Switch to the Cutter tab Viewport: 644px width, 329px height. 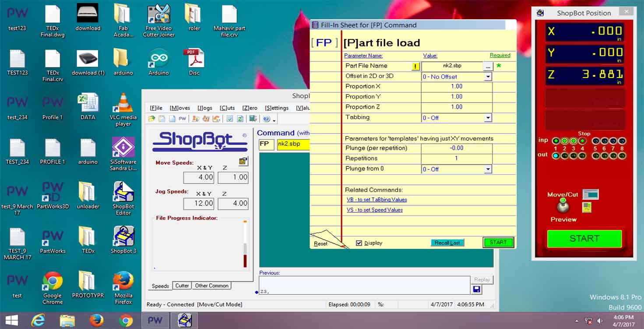[182, 286]
